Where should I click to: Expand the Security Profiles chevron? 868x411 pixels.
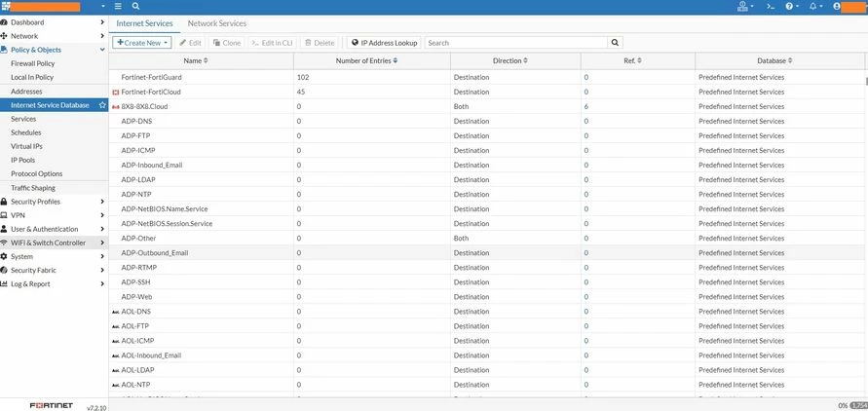[102, 202]
